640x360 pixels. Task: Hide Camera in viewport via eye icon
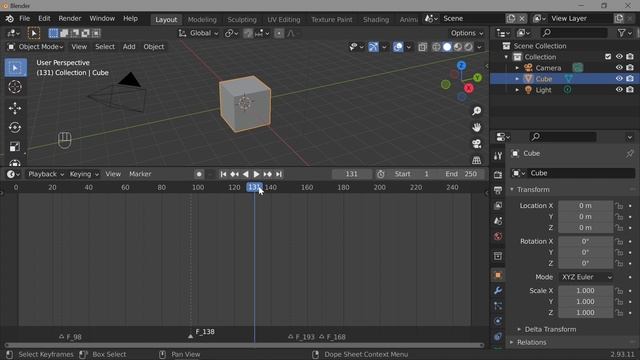[619, 68]
